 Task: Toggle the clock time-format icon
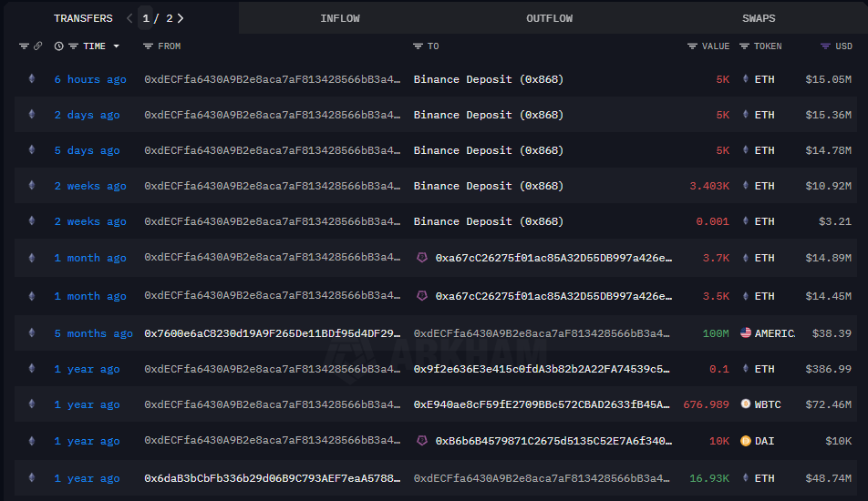58,46
